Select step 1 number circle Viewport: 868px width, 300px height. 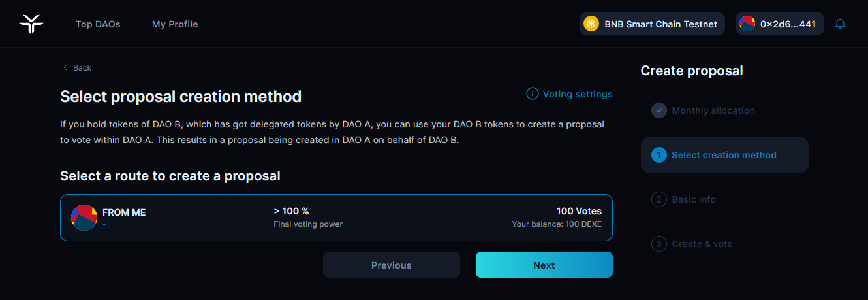659,155
